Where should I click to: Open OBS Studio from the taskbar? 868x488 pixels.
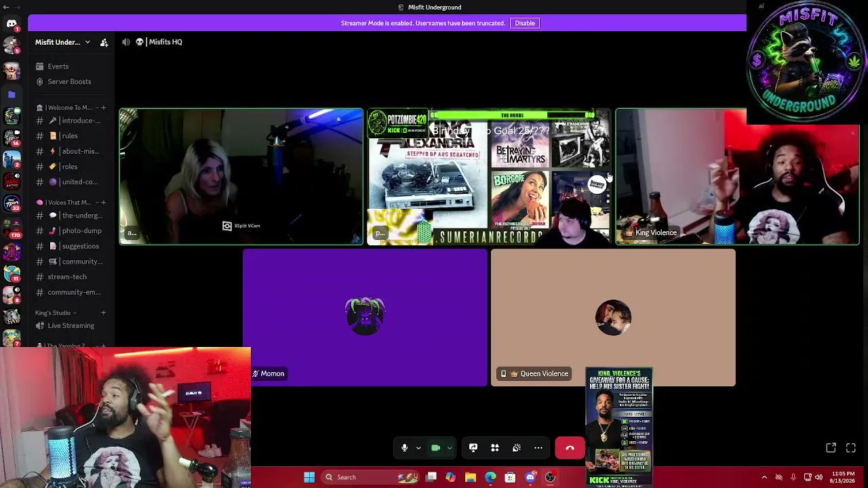pyautogui.click(x=550, y=477)
